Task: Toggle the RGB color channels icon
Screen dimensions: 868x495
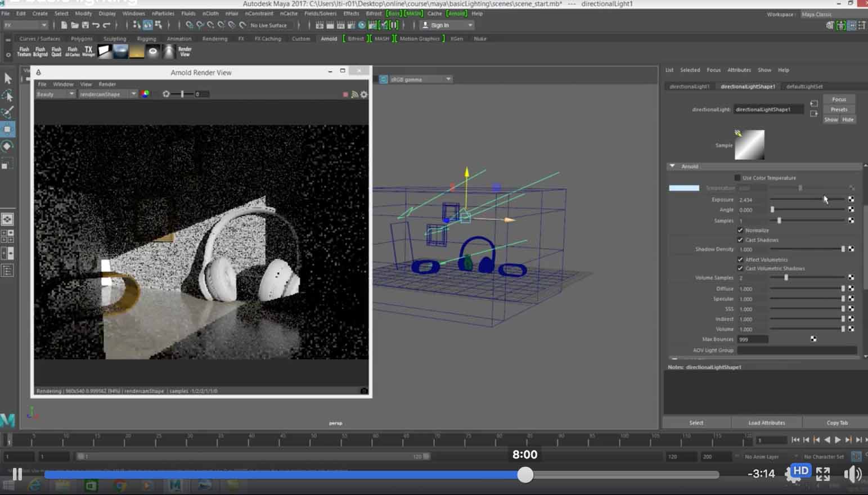Action: pos(145,94)
